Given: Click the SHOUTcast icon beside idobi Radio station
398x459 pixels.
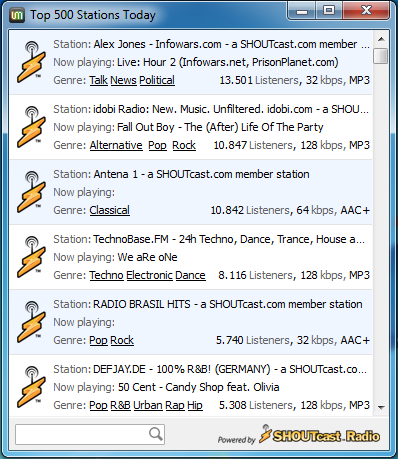Looking at the screenshot, I should click(31, 127).
